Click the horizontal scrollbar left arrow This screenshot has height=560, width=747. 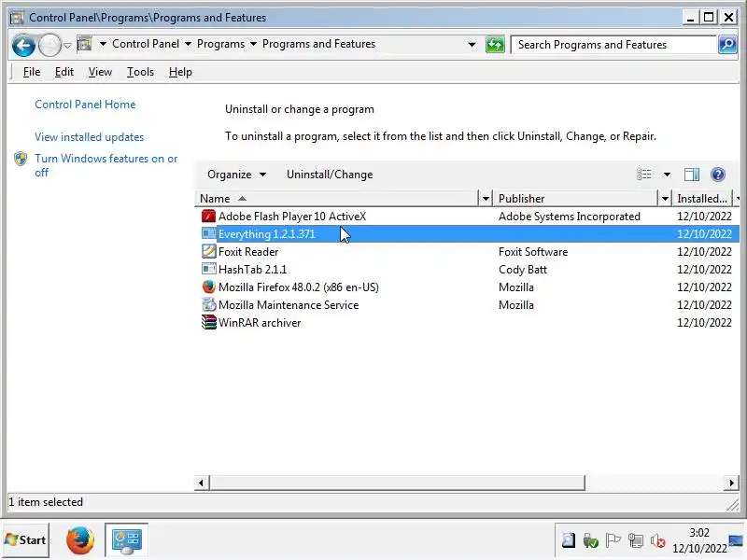201,483
